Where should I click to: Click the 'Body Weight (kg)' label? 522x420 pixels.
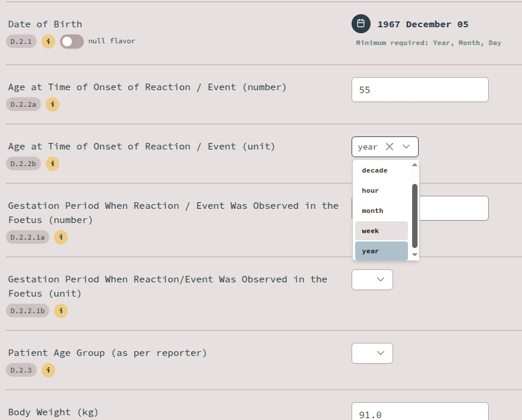pyautogui.click(x=53, y=412)
